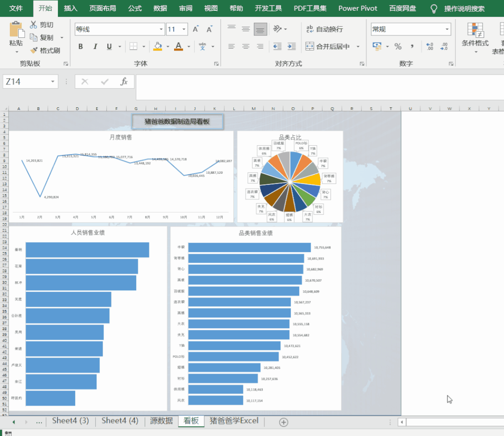This screenshot has height=436, width=504.
Task: Toggle bottom align button
Action: (x=260, y=29)
